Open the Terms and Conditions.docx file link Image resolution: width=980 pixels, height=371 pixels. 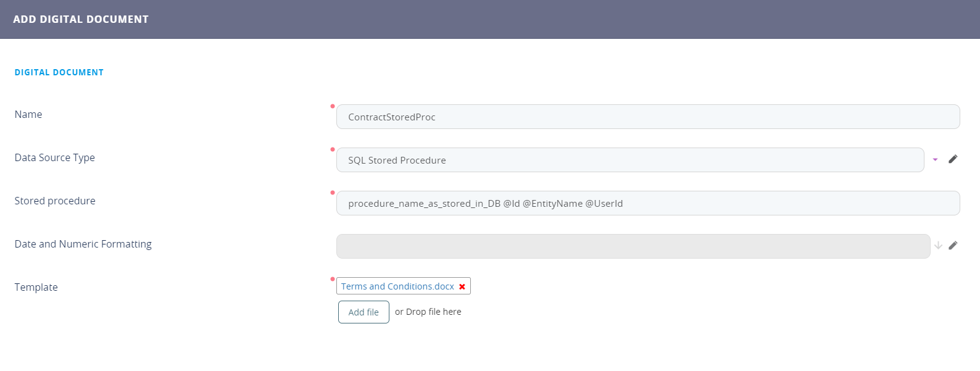pos(397,286)
